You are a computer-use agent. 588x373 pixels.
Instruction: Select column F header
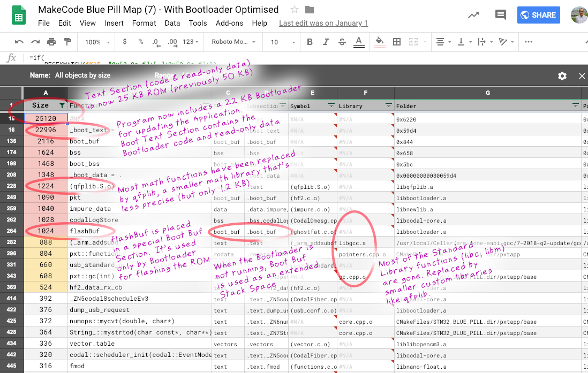tap(366, 93)
